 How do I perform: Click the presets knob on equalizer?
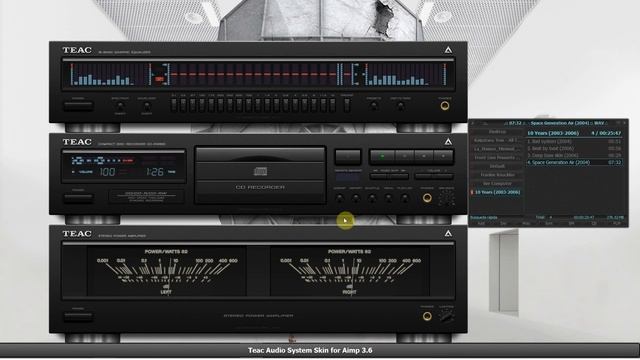pos(373,106)
